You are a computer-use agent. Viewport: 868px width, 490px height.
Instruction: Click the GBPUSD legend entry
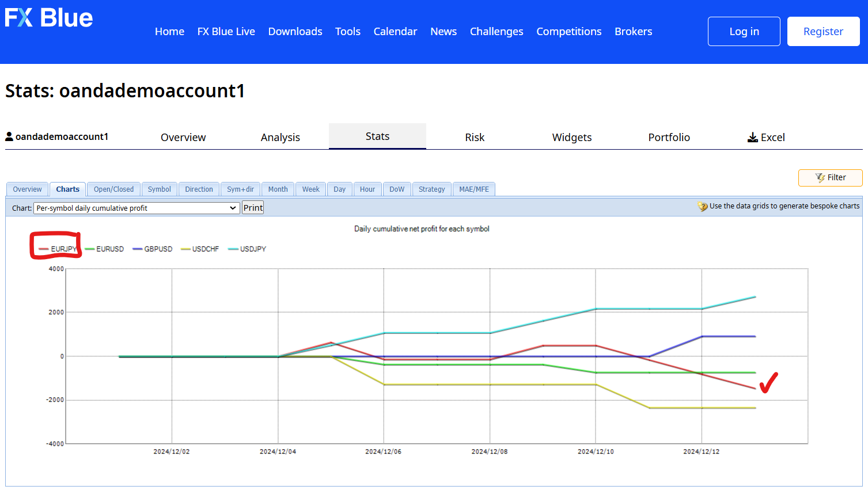click(x=153, y=249)
